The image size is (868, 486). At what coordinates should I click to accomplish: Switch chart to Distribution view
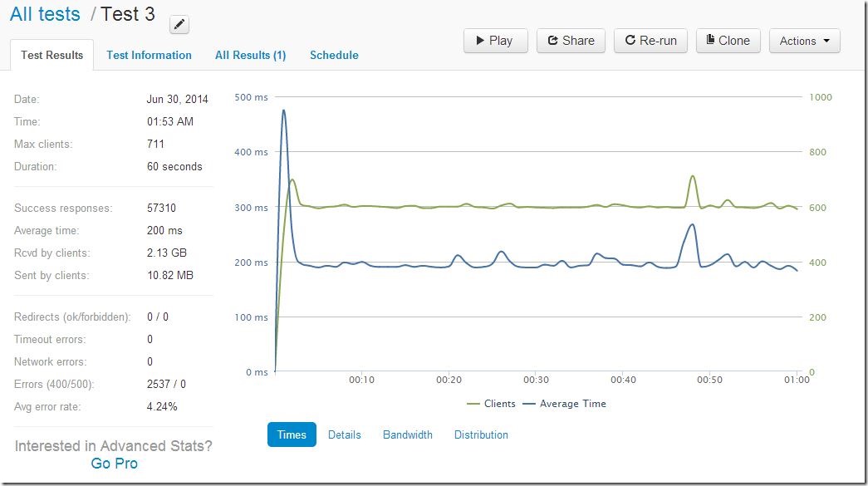coord(481,434)
